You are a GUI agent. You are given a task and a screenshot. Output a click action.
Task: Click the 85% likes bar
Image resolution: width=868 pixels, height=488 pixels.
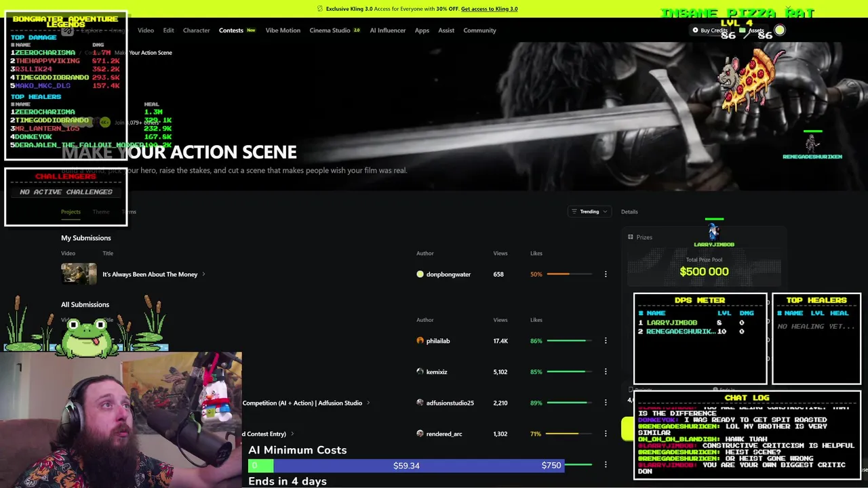[x=568, y=372]
